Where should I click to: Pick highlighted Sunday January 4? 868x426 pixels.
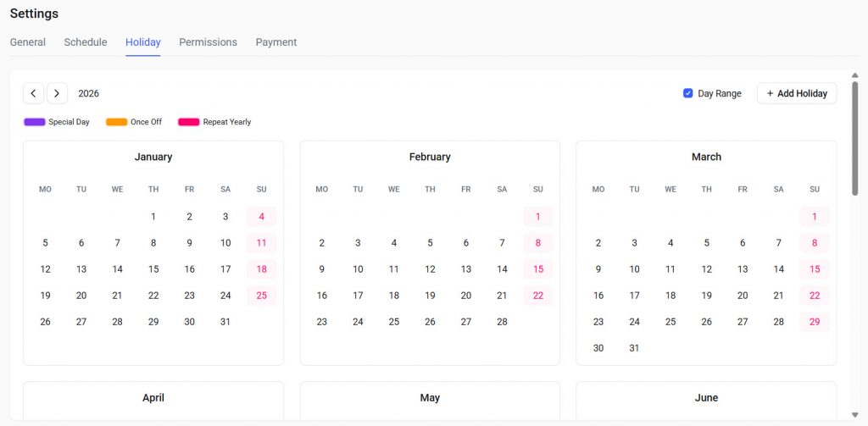[x=261, y=217]
